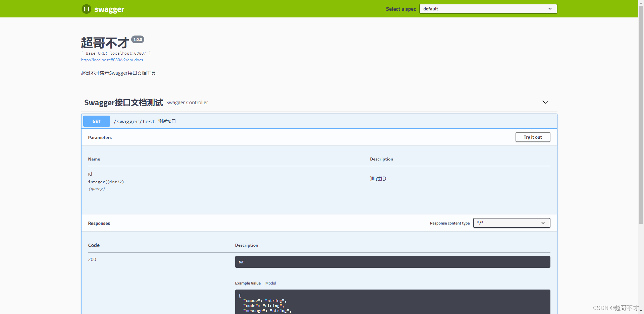Click the (query) parameter location text
This screenshot has height=314, width=644.
[x=97, y=189]
